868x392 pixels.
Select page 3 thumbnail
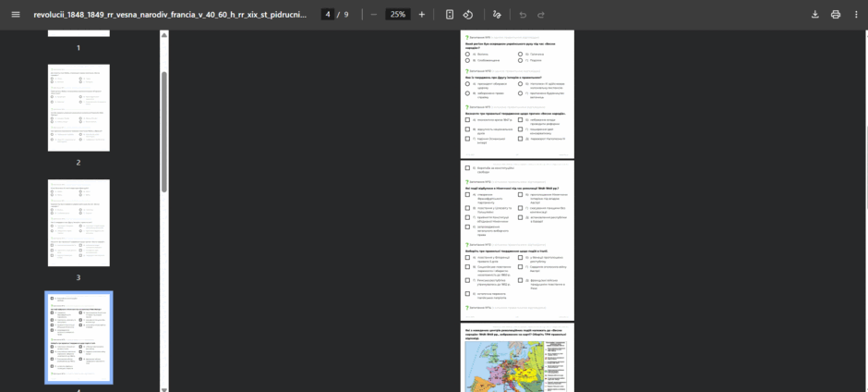coord(78,223)
